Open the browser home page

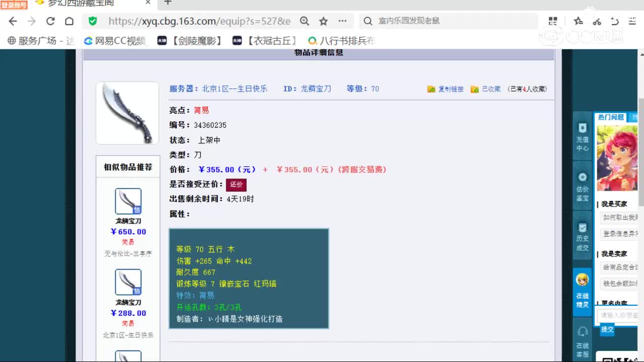tap(69, 21)
